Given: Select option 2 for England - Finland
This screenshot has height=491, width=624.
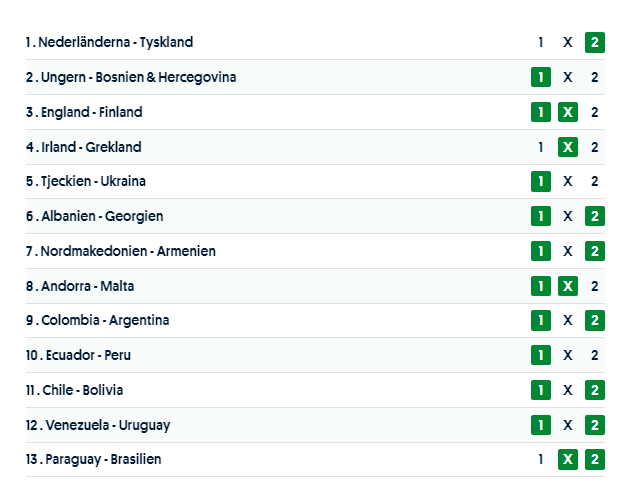Looking at the screenshot, I should (x=595, y=112).
